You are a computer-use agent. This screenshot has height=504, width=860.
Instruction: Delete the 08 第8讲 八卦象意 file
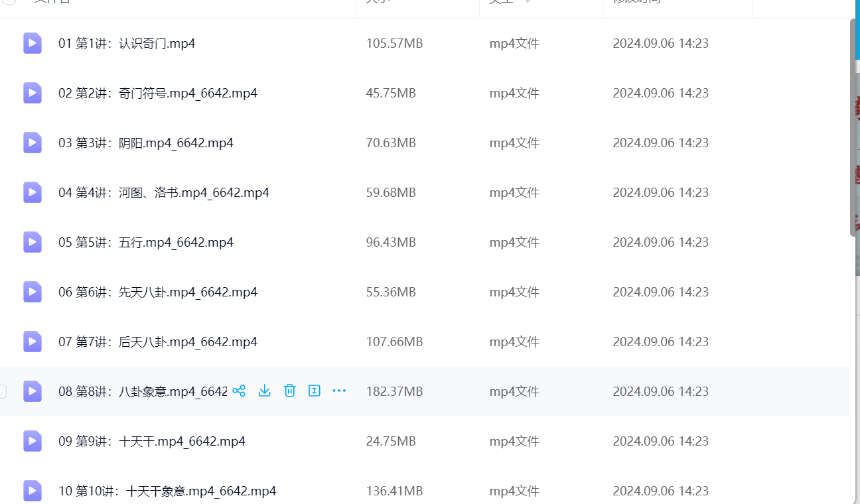click(x=289, y=391)
